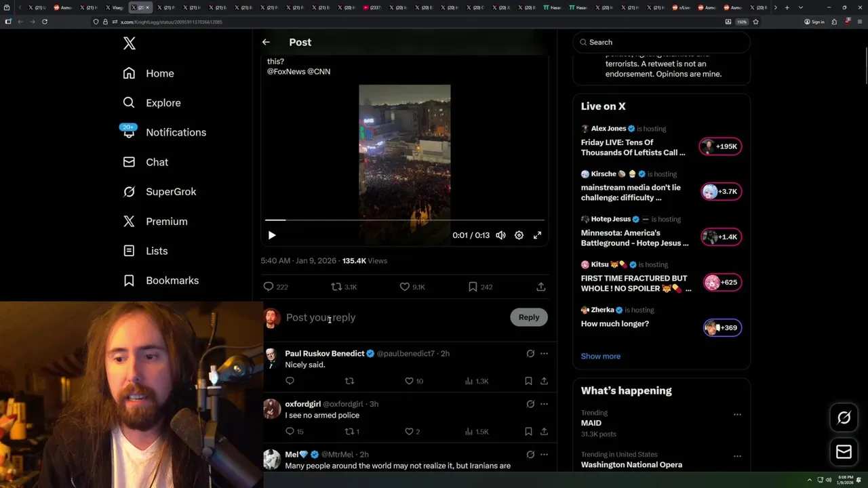Open options for Washington National Opera trend

coord(737,456)
